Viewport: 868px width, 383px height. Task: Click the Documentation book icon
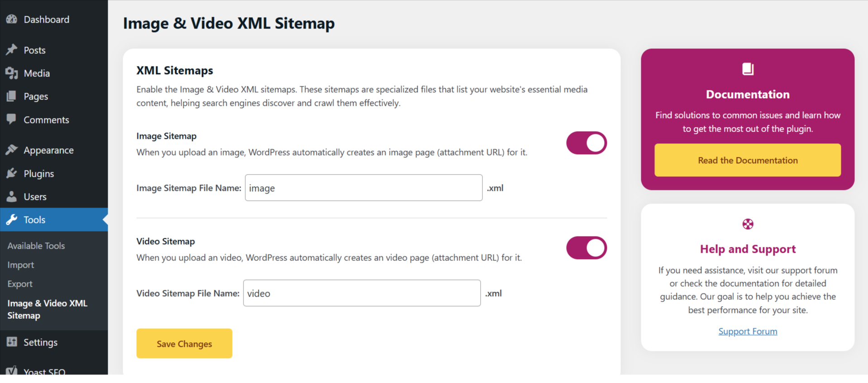tap(748, 69)
